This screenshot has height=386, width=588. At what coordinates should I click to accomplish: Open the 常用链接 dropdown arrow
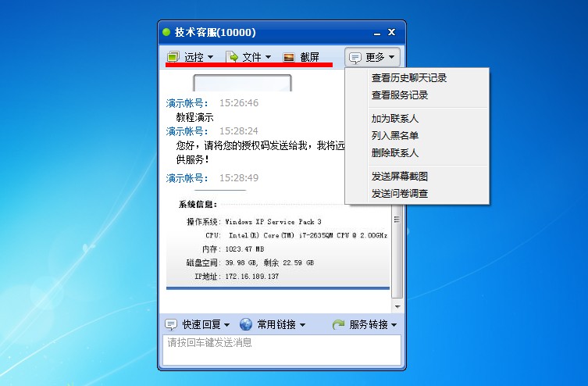303,325
